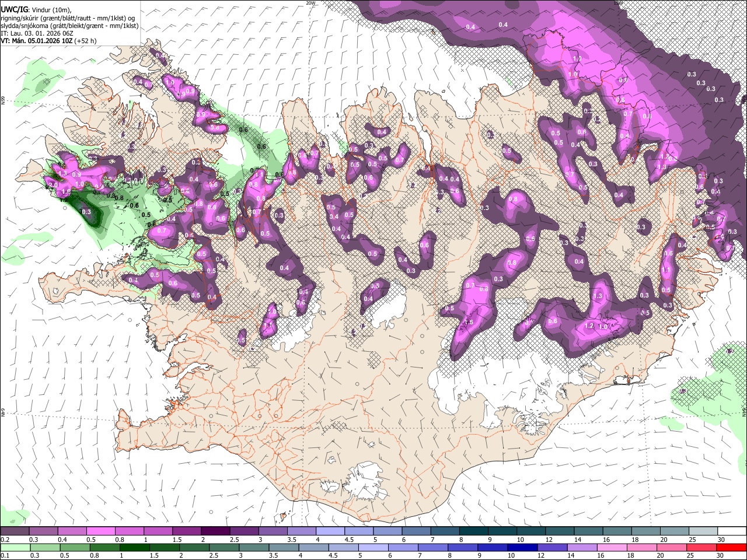Screen dimensions: 747x560
Task: Click the upper scale lavender swatch between 4 and 4.5
Action: click(x=330, y=531)
